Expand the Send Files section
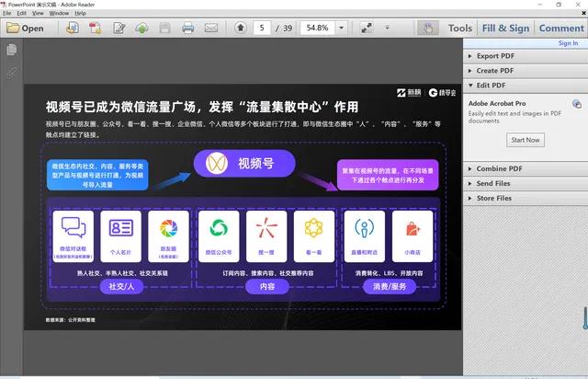588x379 pixels. [x=526, y=184]
